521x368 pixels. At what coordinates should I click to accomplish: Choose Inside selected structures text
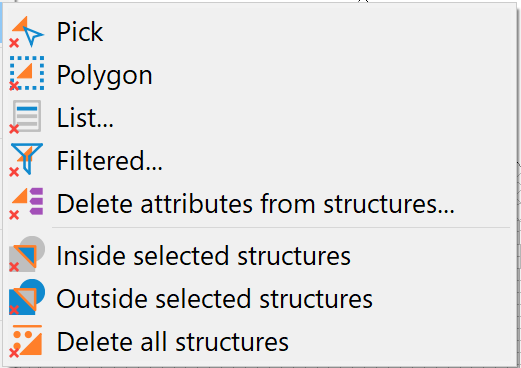point(204,256)
